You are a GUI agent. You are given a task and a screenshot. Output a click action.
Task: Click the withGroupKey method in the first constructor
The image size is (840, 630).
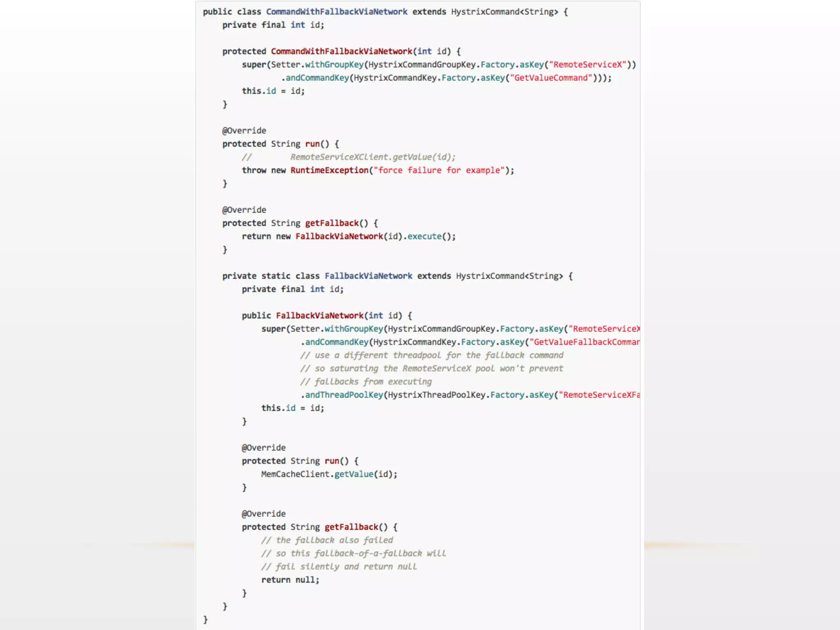(x=334, y=65)
